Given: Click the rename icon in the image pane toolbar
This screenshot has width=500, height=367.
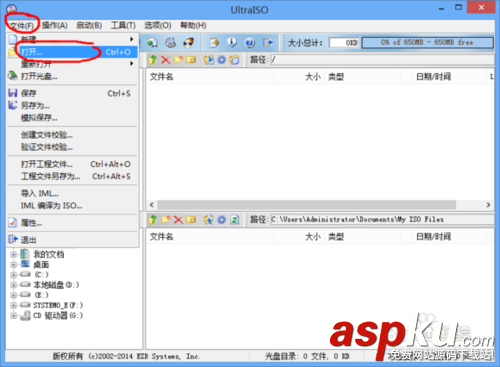Looking at the screenshot, I should (x=191, y=60).
